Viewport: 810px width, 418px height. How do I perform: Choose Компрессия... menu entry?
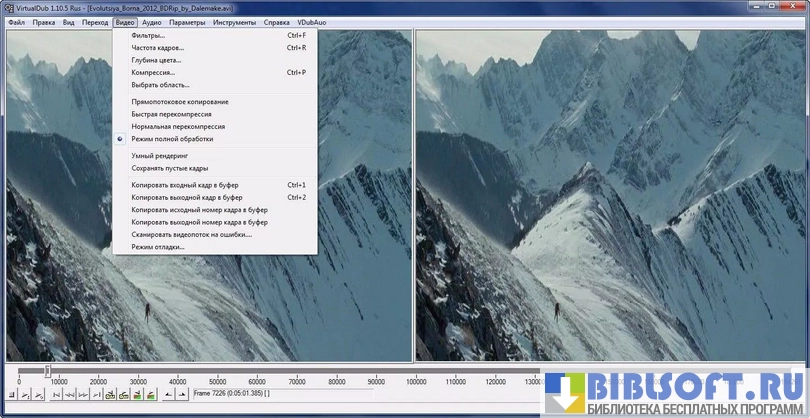point(153,72)
